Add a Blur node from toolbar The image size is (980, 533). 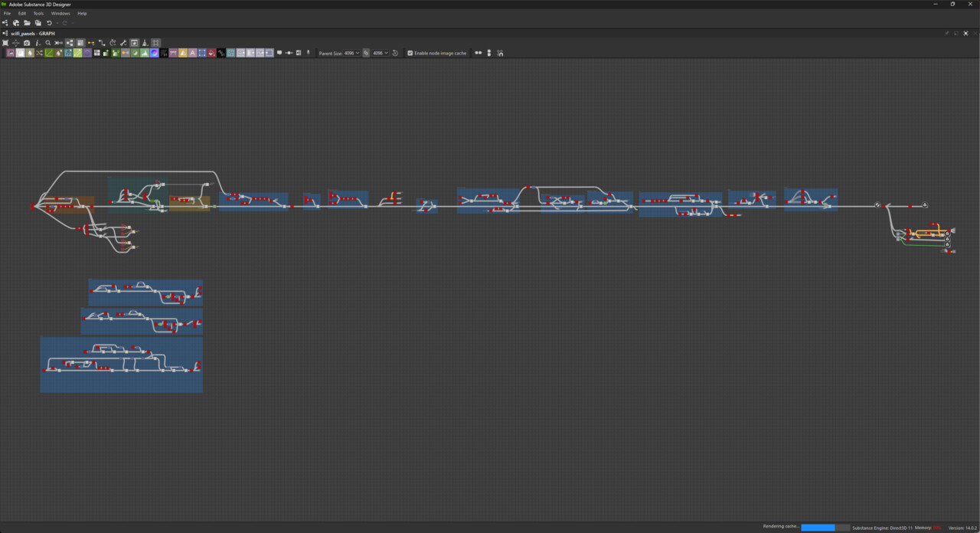click(30, 53)
